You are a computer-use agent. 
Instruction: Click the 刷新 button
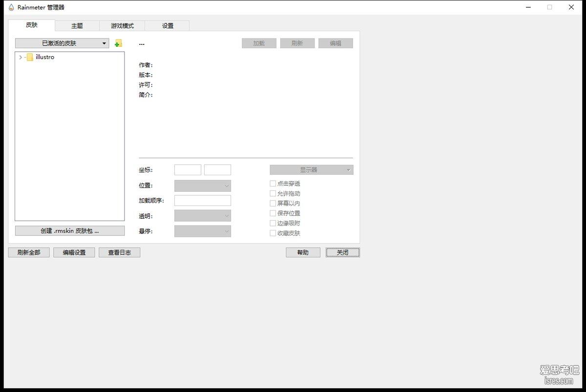tap(297, 43)
